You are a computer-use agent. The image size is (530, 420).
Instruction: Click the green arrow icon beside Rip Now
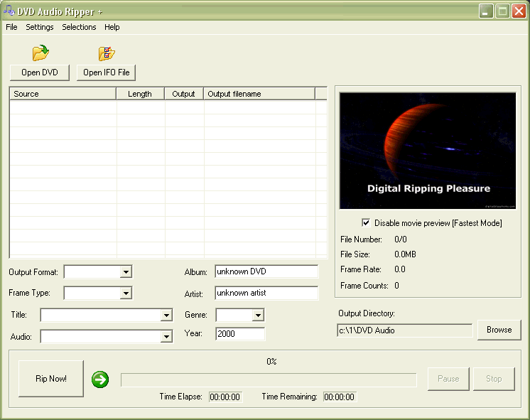click(x=100, y=379)
